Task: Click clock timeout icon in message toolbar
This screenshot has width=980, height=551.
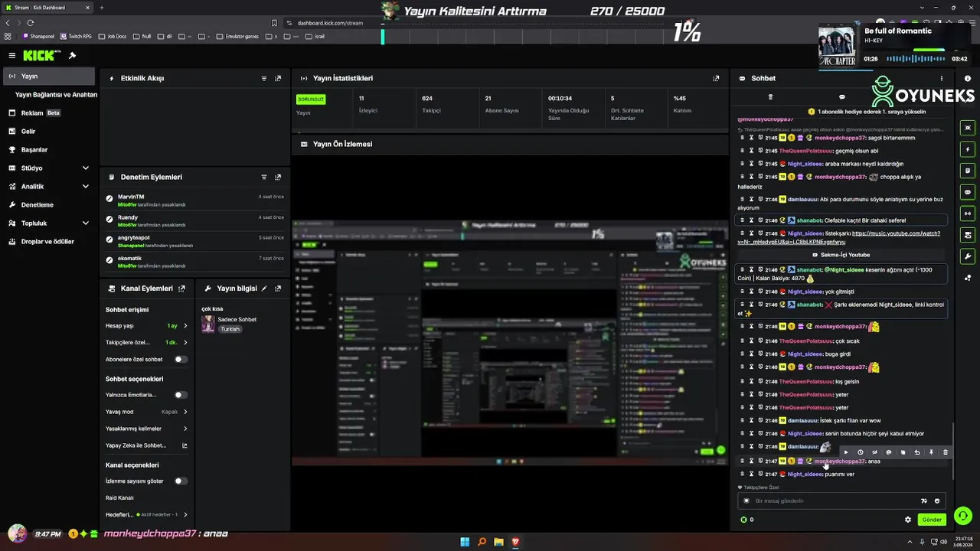Action: [861, 452]
